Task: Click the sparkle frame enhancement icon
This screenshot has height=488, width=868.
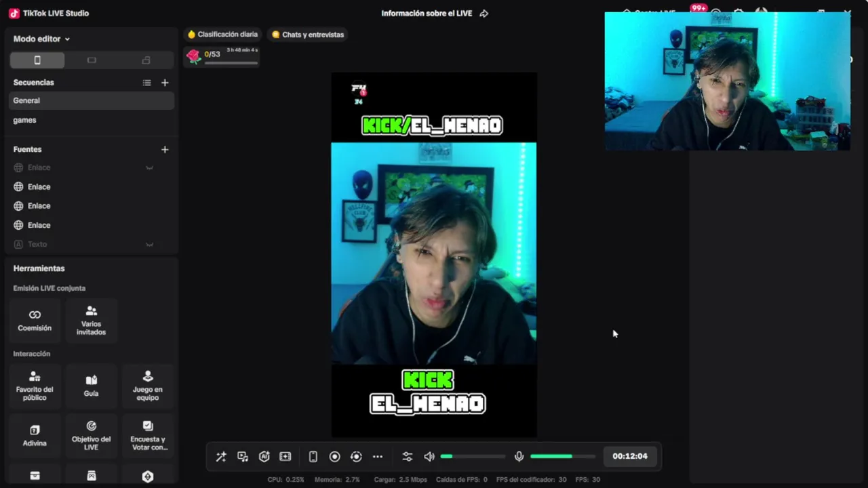Action: click(x=285, y=457)
